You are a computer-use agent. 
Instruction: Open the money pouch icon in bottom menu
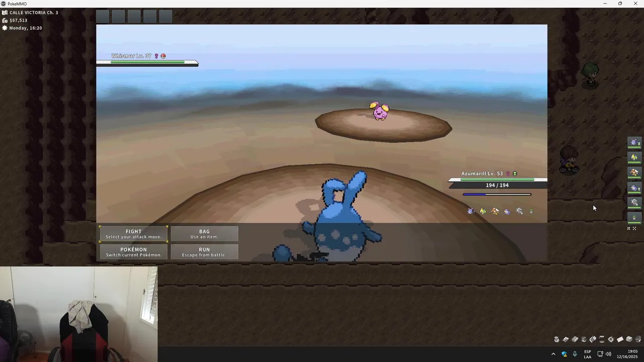coord(556,339)
